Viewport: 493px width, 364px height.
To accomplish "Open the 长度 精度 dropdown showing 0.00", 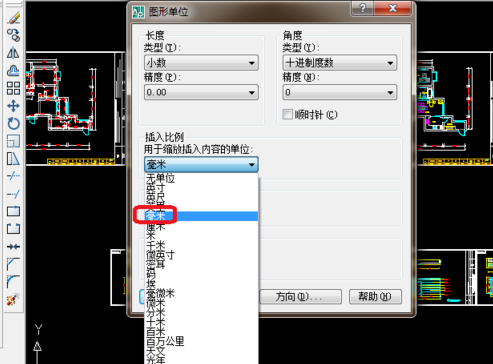I will (201, 92).
